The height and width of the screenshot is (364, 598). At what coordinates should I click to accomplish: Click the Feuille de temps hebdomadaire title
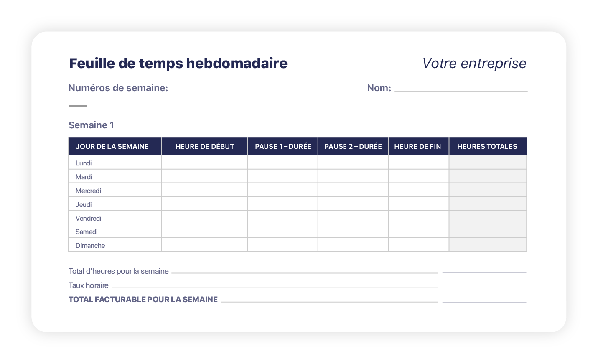pyautogui.click(x=178, y=64)
